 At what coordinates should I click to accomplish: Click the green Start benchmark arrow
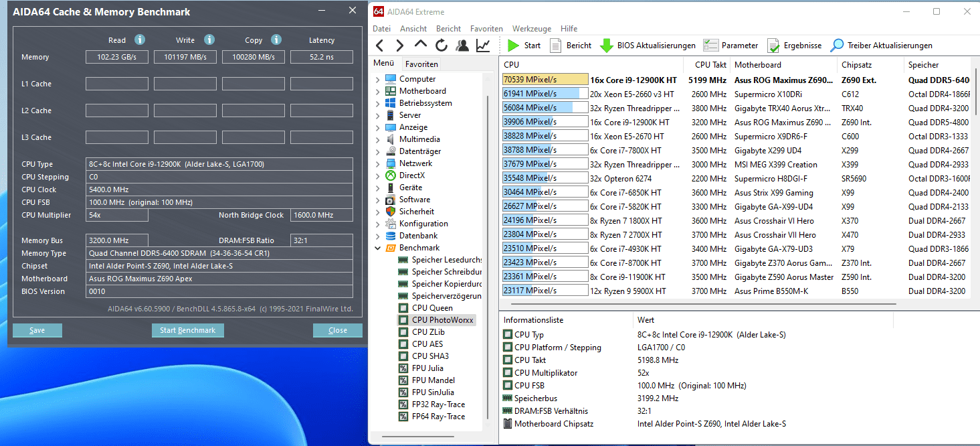tap(513, 46)
